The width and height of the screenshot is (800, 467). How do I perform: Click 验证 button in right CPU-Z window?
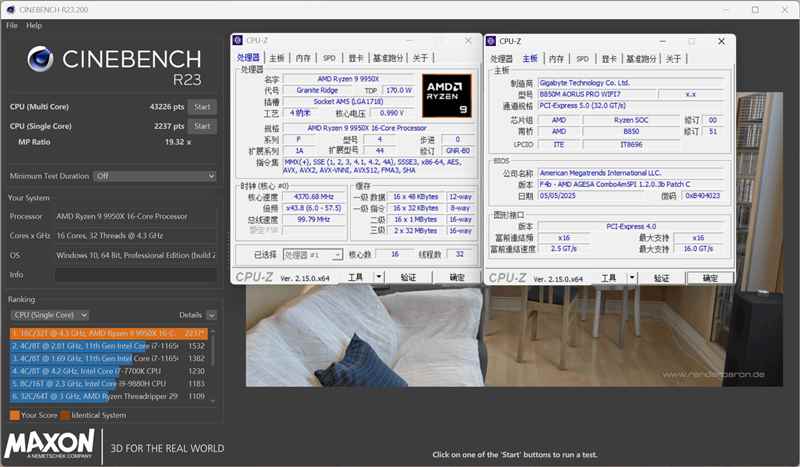(x=661, y=278)
